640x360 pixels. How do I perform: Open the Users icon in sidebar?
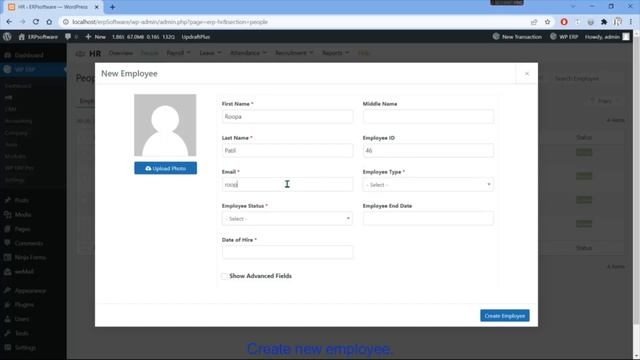click(x=7, y=319)
